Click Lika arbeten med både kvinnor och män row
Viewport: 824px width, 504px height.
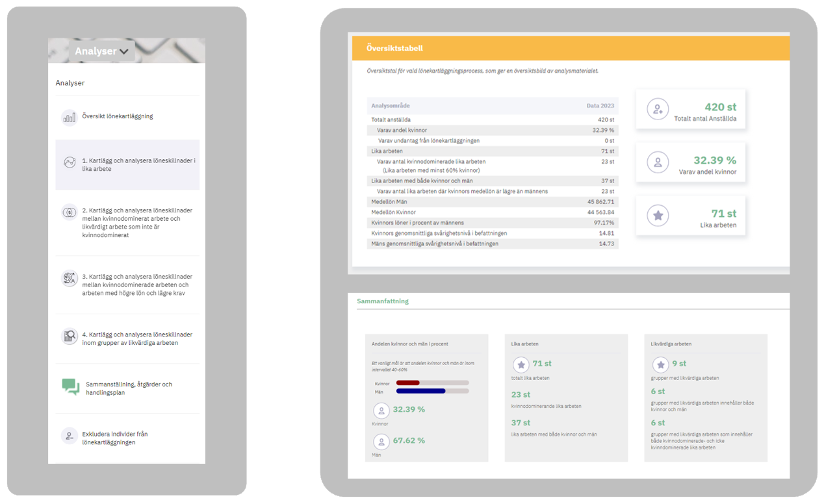(x=493, y=181)
